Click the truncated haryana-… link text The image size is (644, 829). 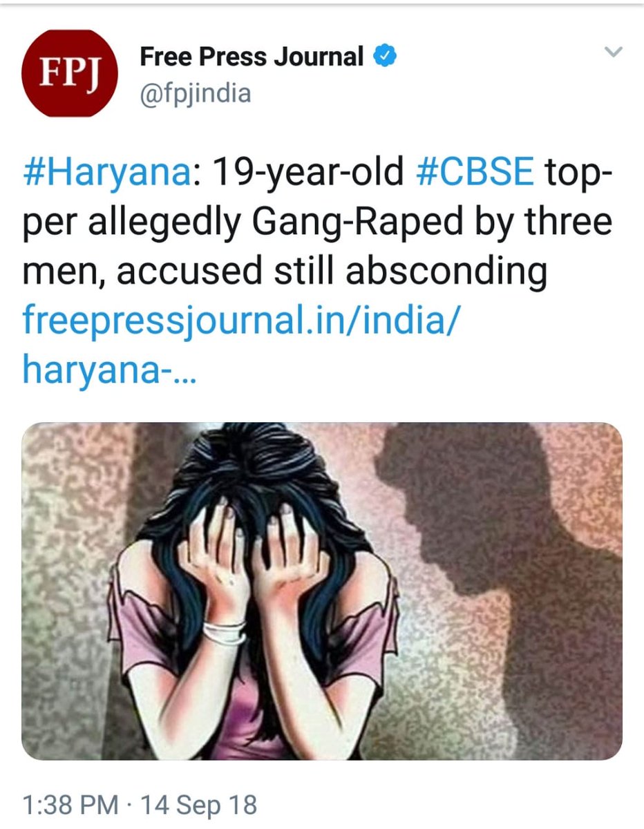point(109,371)
